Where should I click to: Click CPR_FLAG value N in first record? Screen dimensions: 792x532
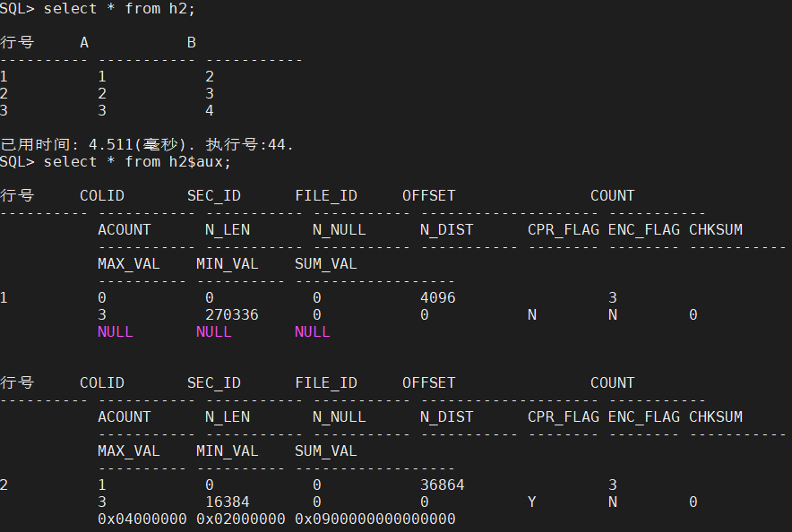tap(532, 315)
